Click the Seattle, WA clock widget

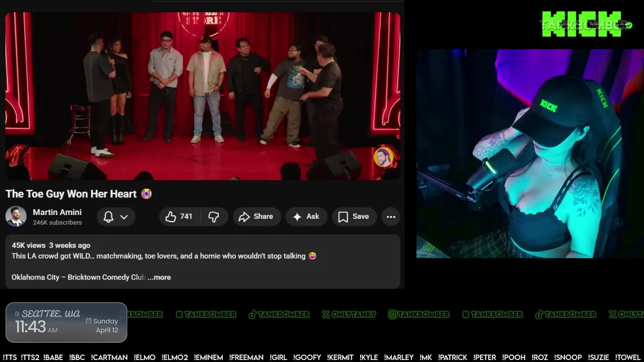click(66, 322)
